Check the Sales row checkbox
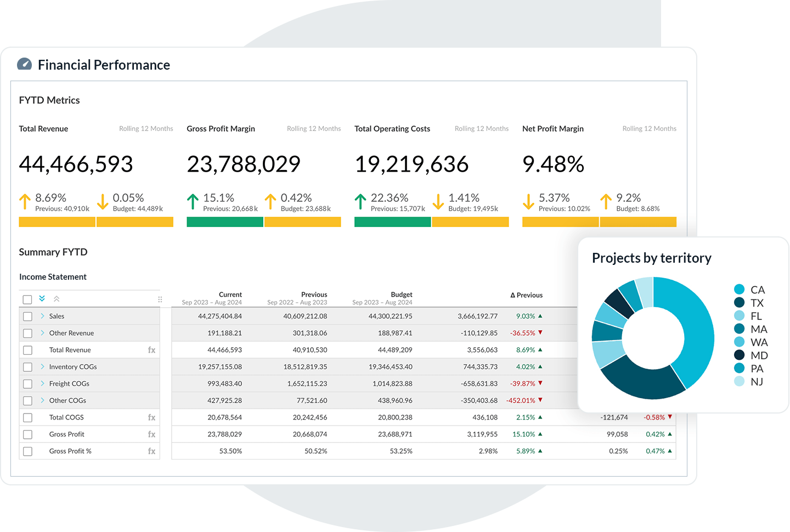Viewport: 790px width, 532px height. pyautogui.click(x=27, y=316)
